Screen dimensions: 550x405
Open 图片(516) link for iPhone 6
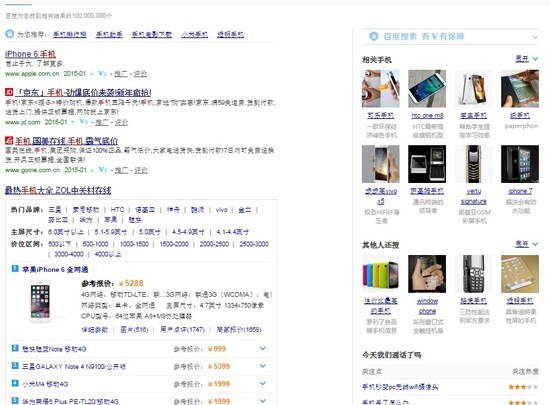[134, 330]
